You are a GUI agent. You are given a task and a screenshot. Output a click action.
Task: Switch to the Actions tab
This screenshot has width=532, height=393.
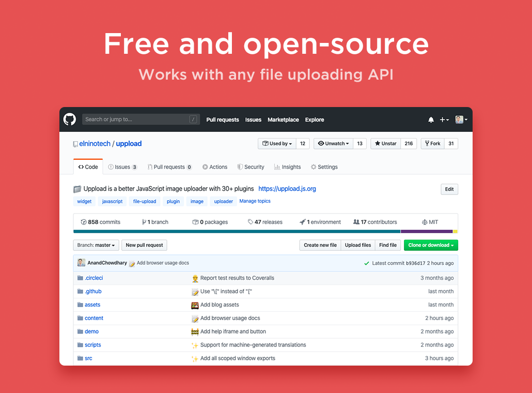pyautogui.click(x=215, y=167)
